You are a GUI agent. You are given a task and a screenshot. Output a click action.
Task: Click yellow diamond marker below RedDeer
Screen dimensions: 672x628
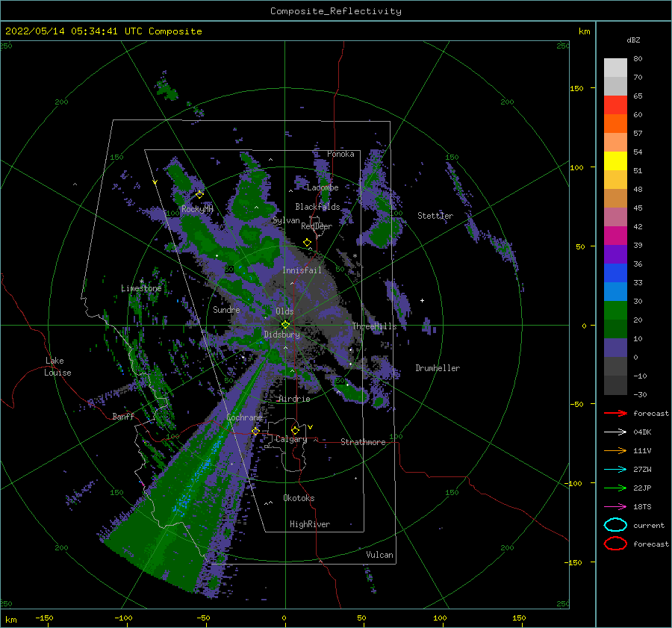pos(308,243)
